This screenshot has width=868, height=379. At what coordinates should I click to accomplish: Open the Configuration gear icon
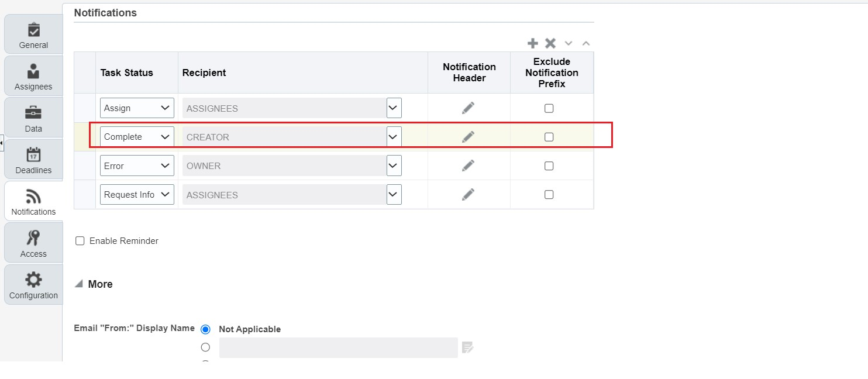(33, 284)
